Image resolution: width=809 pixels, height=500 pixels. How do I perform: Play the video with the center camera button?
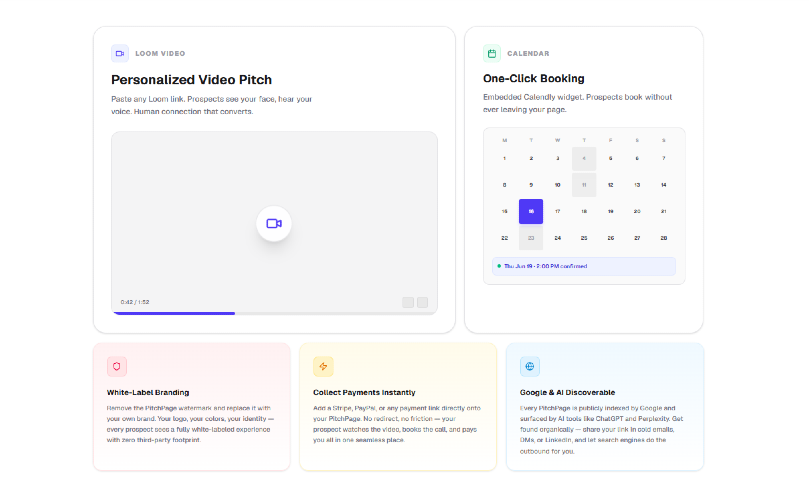point(274,223)
